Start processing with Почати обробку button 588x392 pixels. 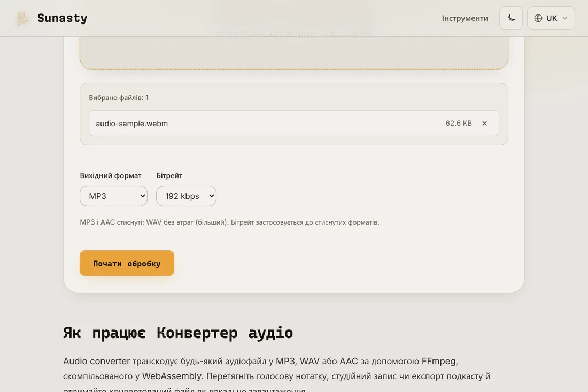tap(127, 263)
